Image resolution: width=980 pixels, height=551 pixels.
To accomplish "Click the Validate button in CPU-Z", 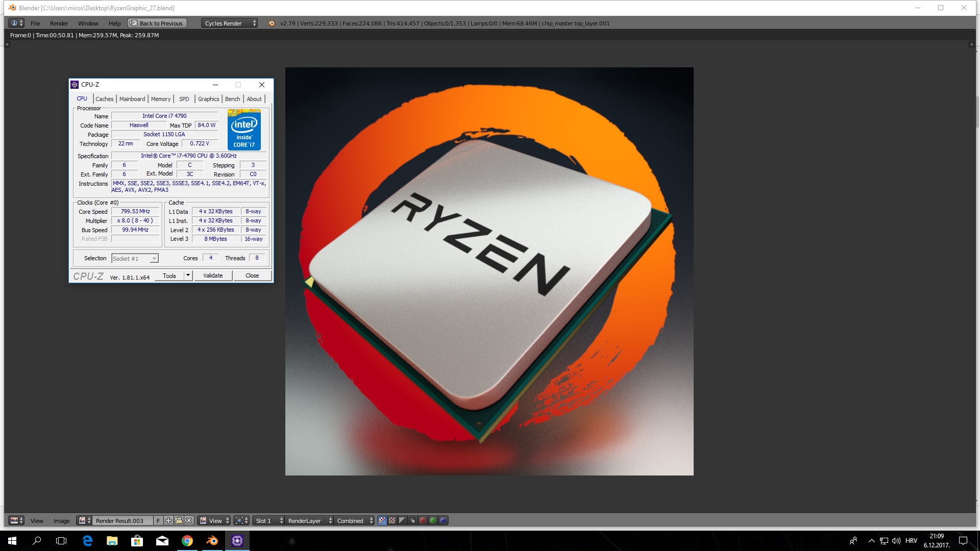I will 213,275.
